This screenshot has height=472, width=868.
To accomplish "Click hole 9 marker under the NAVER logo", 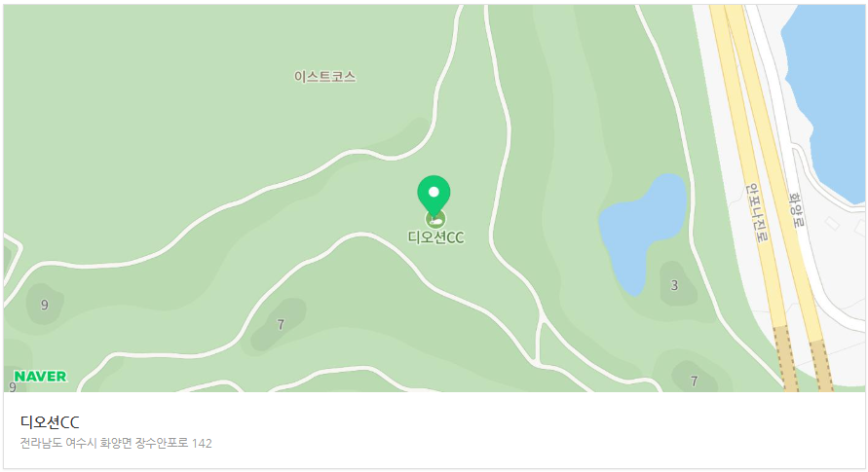I will (13, 387).
